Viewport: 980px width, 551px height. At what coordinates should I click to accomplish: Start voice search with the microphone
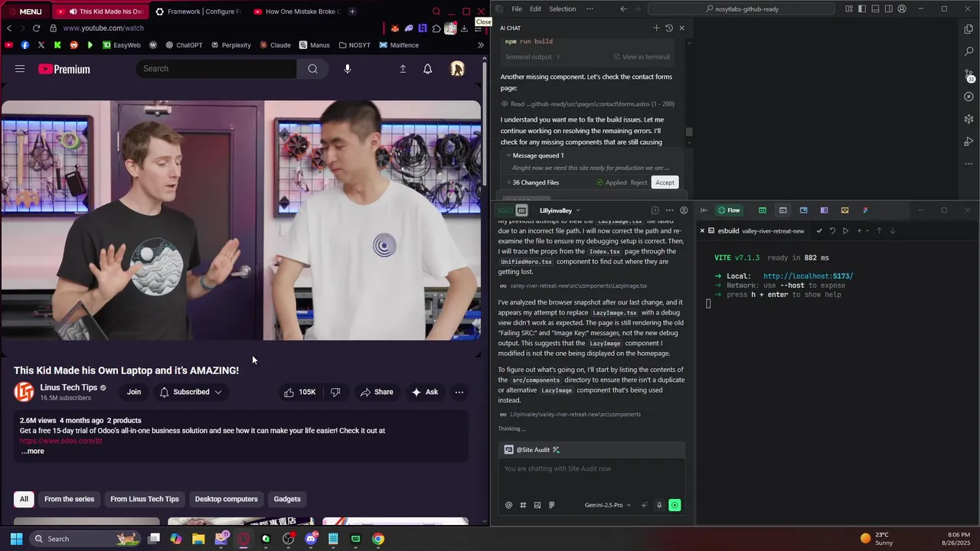pyautogui.click(x=348, y=69)
